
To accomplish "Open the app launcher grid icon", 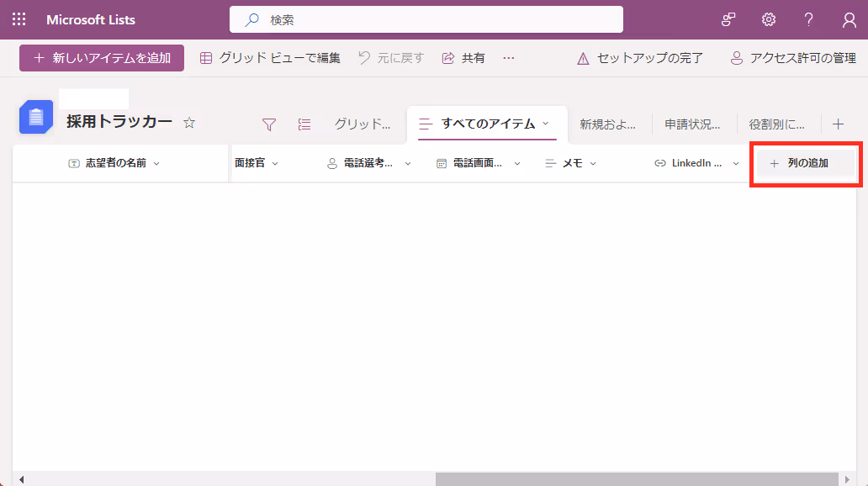I will click(19, 19).
